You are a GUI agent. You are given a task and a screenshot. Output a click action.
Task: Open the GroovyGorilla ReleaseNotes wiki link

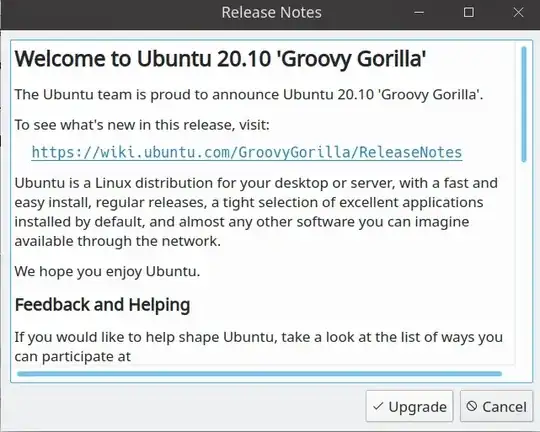point(247,152)
